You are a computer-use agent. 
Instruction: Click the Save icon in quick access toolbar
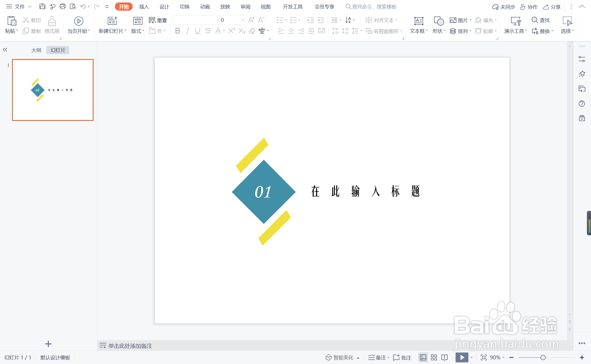(42, 7)
